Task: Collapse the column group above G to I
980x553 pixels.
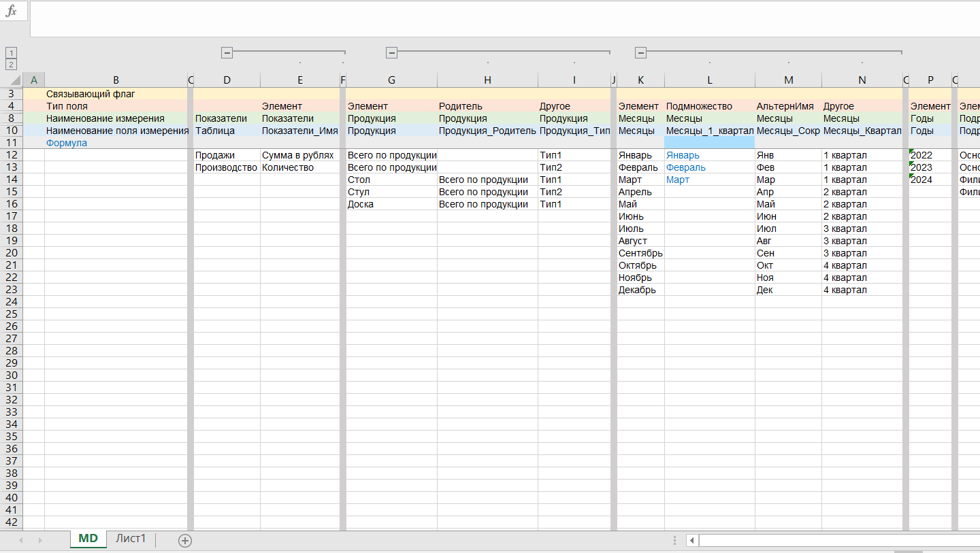Action: click(x=391, y=52)
